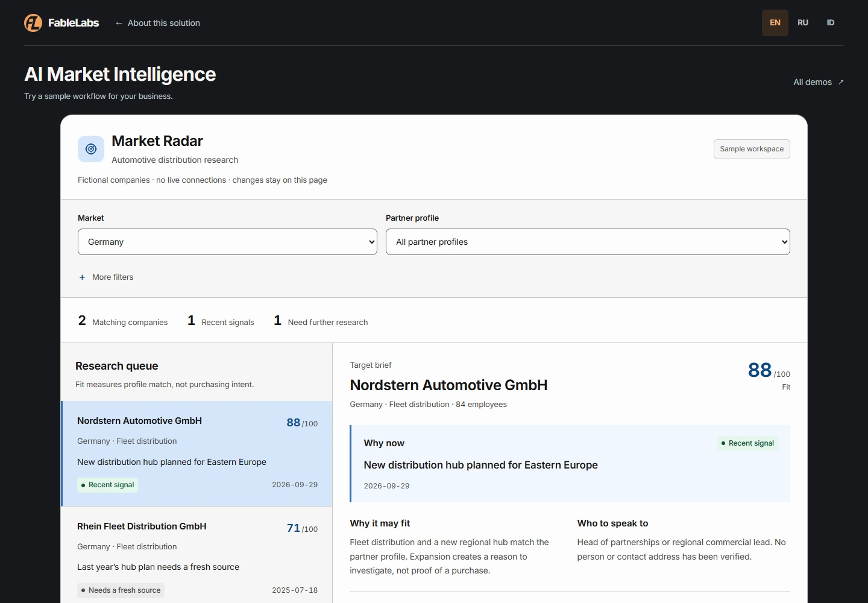Click the Needs a fresh source badge
Screen dimensions: 868x603
(121, 590)
